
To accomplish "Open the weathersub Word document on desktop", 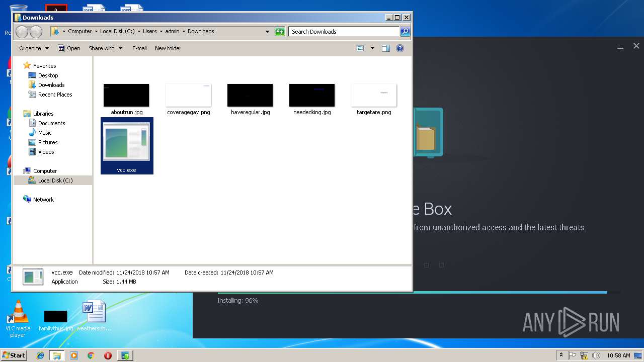I will [x=94, y=316].
